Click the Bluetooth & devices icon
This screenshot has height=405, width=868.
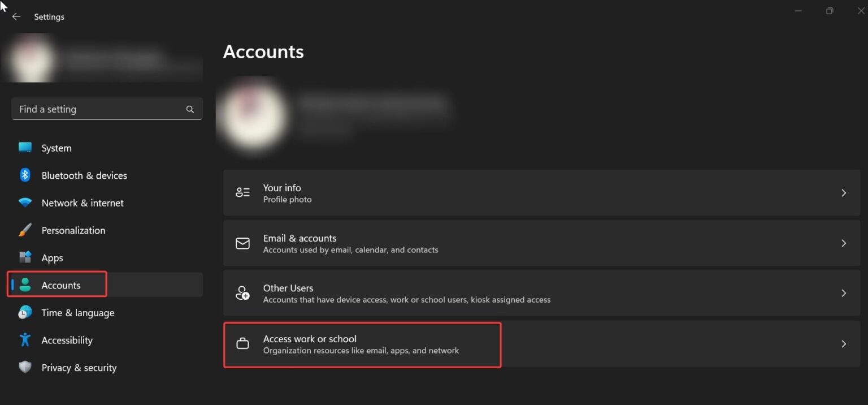coord(25,175)
